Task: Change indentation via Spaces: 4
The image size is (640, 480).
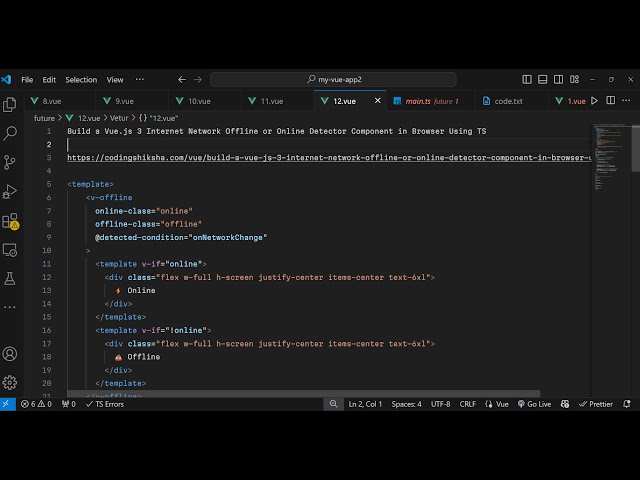Action: (406, 404)
